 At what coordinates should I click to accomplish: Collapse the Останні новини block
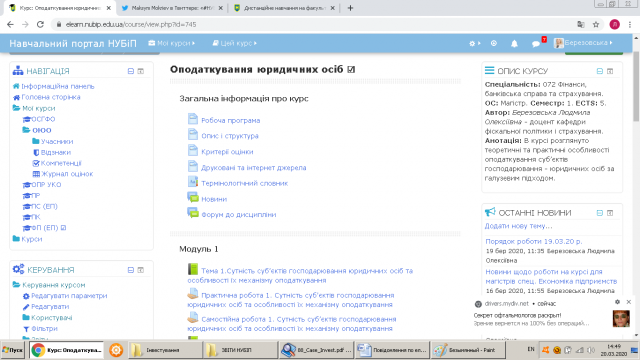tap(600, 213)
